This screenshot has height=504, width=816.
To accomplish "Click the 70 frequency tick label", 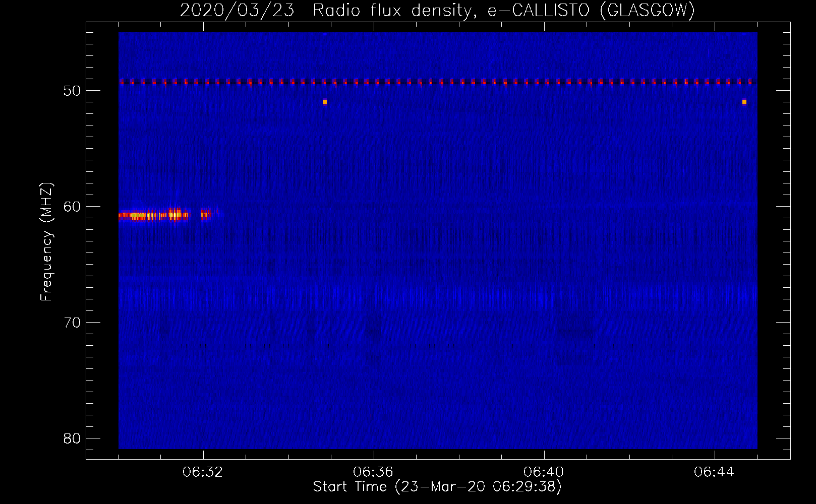I will pyautogui.click(x=73, y=323).
